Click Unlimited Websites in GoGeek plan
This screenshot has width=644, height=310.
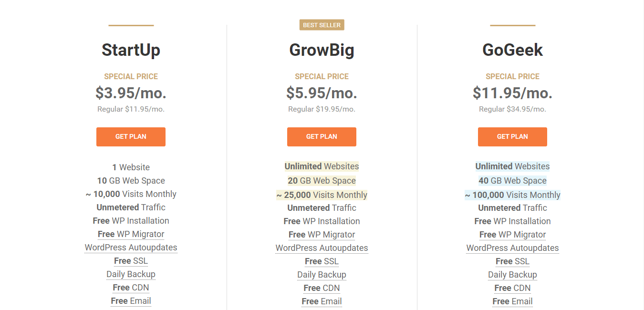(x=512, y=166)
